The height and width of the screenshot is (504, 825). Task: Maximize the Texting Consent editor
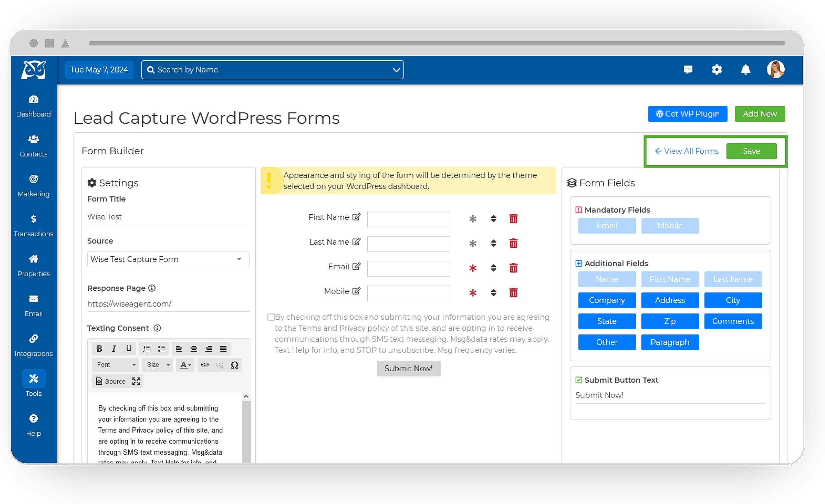pyautogui.click(x=136, y=381)
